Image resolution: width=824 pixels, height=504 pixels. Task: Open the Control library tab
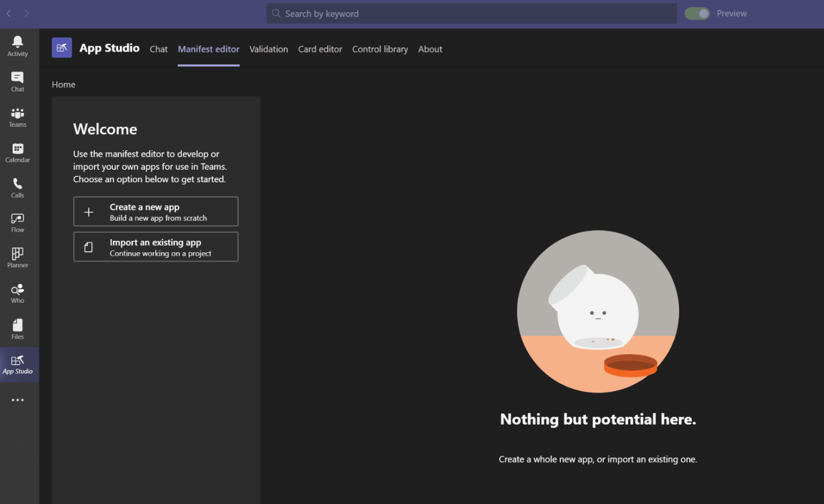coord(380,49)
